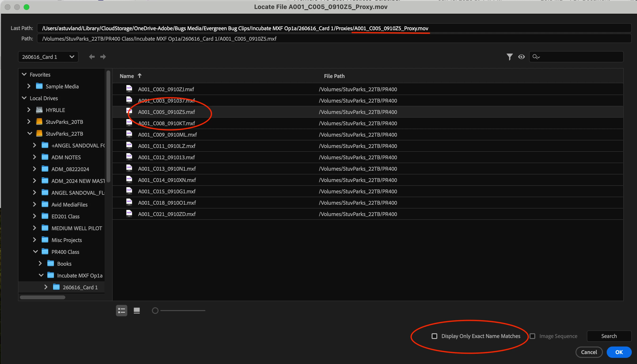Click the Sample Media folder icon
The image size is (637, 364).
click(x=39, y=86)
